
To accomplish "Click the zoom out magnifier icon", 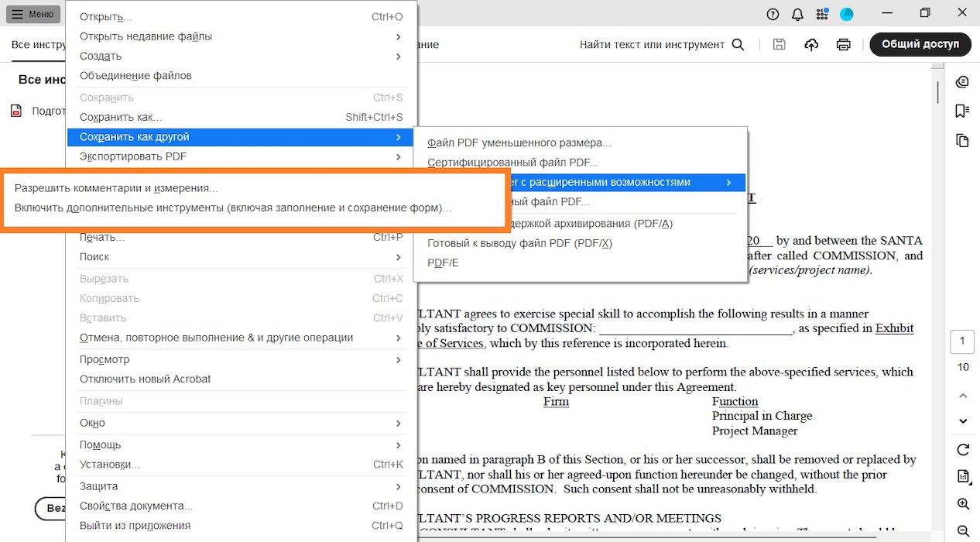I will coord(963,531).
